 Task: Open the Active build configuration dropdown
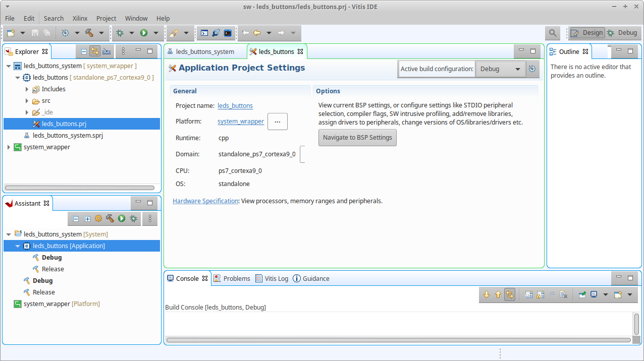click(x=500, y=69)
